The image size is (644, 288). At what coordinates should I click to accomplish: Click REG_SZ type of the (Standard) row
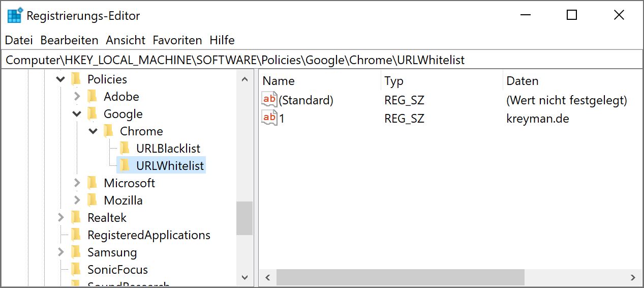pos(404,100)
